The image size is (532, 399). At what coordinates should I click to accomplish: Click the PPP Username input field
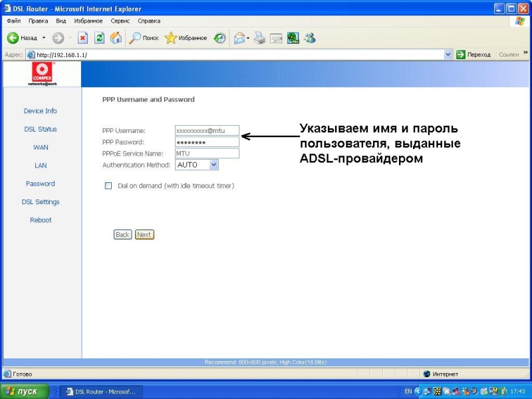click(x=207, y=131)
